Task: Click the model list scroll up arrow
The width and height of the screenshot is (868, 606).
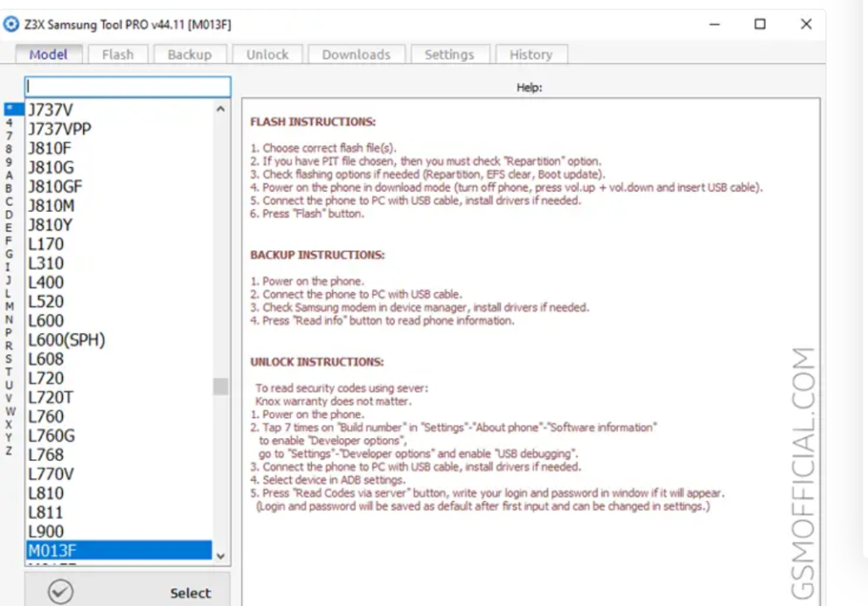Action: 221,109
